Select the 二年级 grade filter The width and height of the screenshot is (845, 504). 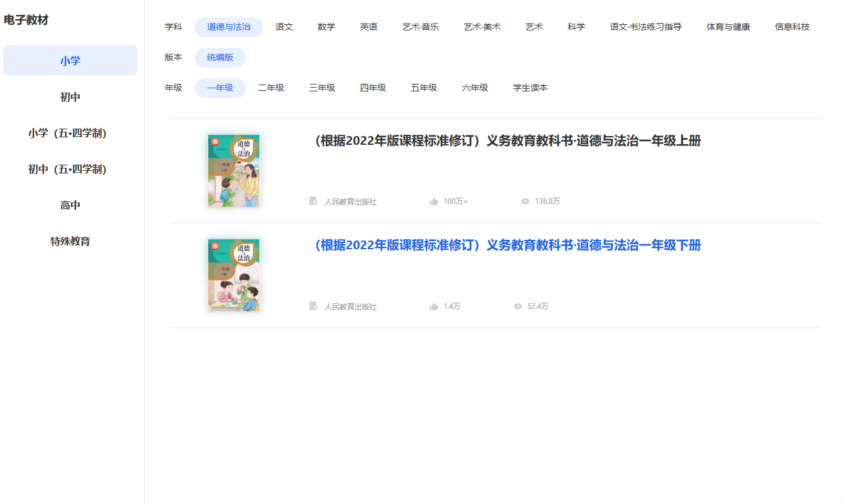click(270, 88)
